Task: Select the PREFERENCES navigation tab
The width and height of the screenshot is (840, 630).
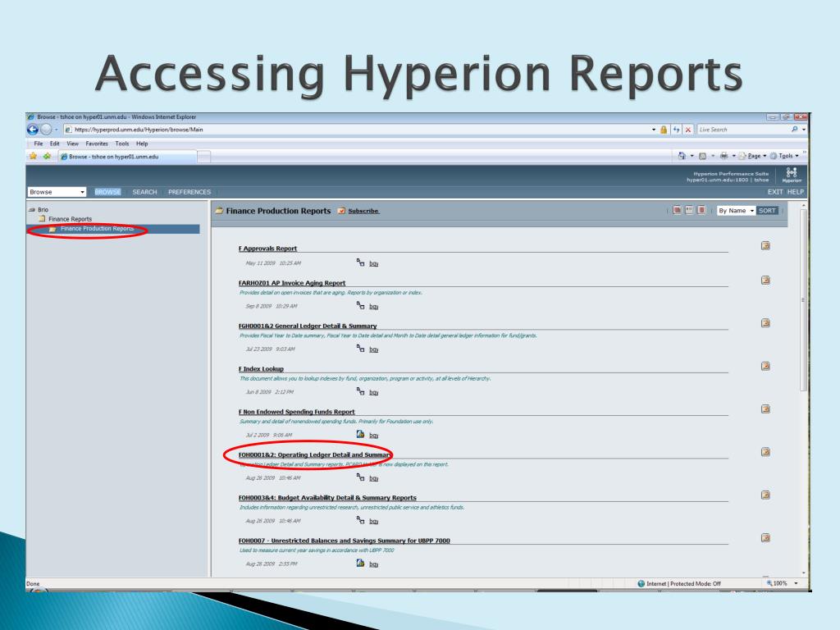Action: (189, 192)
